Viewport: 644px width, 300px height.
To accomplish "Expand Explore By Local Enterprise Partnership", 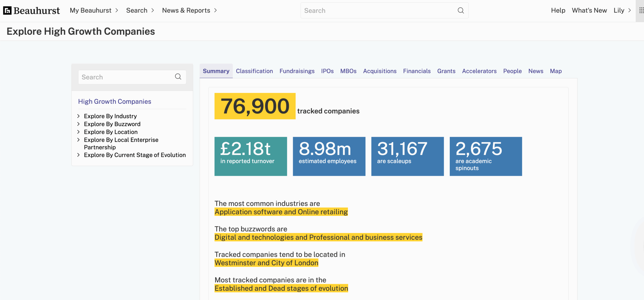I will tap(78, 140).
